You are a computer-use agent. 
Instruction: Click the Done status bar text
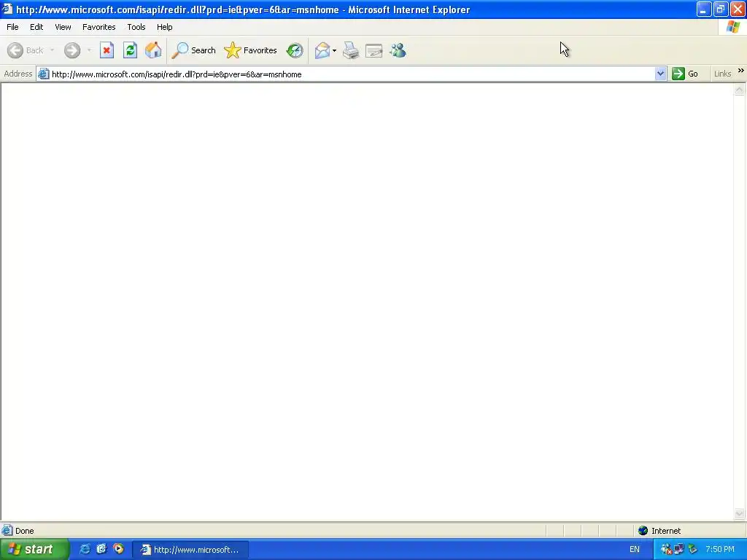pos(24,531)
